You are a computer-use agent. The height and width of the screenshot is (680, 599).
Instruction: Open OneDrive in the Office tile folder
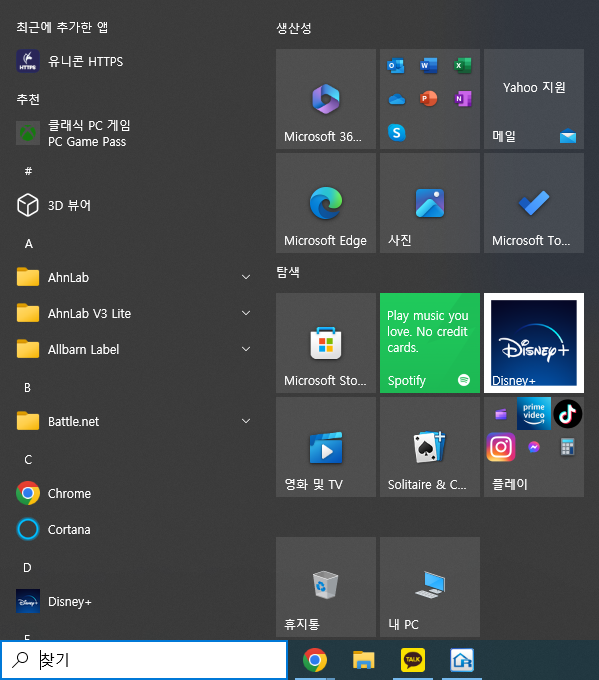point(396,99)
